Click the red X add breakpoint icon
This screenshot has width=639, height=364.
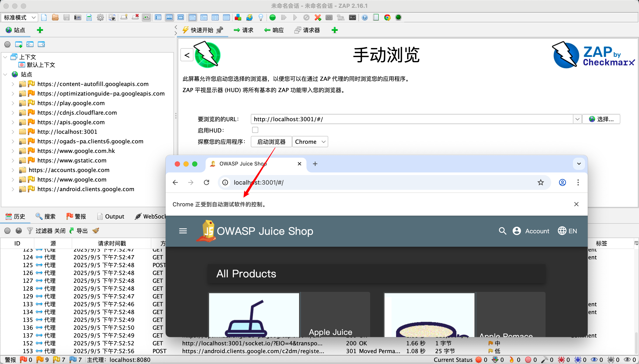[x=318, y=18]
